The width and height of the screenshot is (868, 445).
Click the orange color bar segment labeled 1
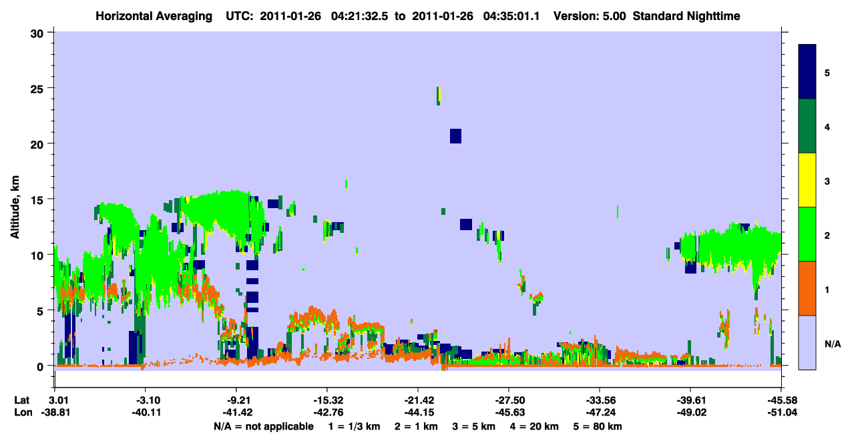(807, 288)
